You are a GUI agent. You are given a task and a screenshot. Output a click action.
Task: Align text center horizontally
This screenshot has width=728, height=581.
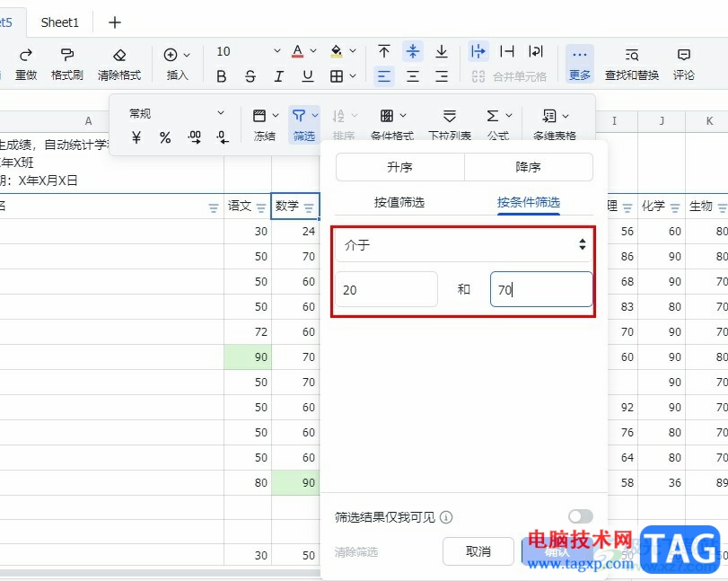[x=413, y=76]
